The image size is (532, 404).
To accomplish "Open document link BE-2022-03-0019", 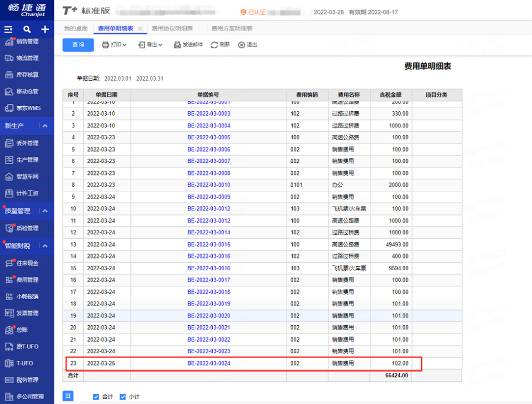I will click(x=209, y=304).
